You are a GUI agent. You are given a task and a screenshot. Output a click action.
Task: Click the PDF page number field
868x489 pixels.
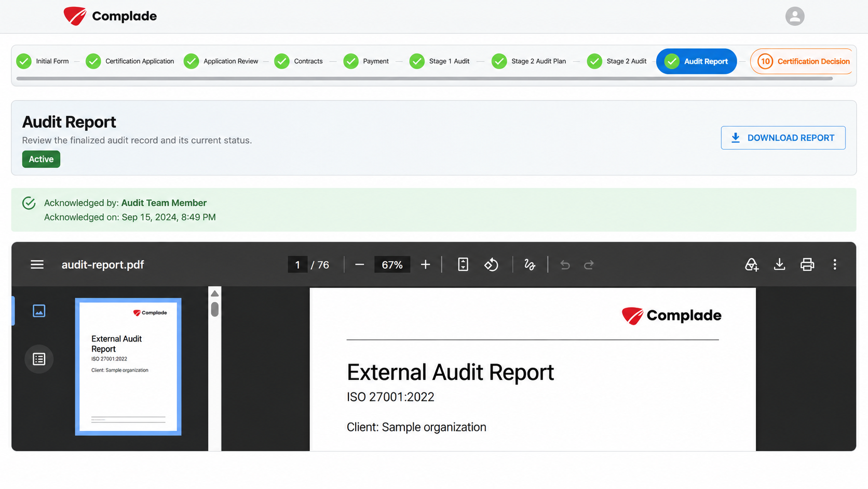click(x=297, y=265)
